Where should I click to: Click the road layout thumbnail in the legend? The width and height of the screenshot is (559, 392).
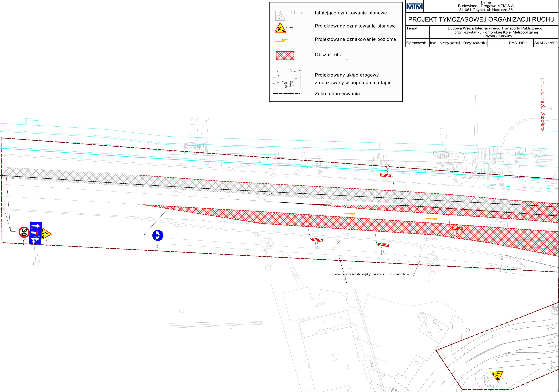pos(286,78)
